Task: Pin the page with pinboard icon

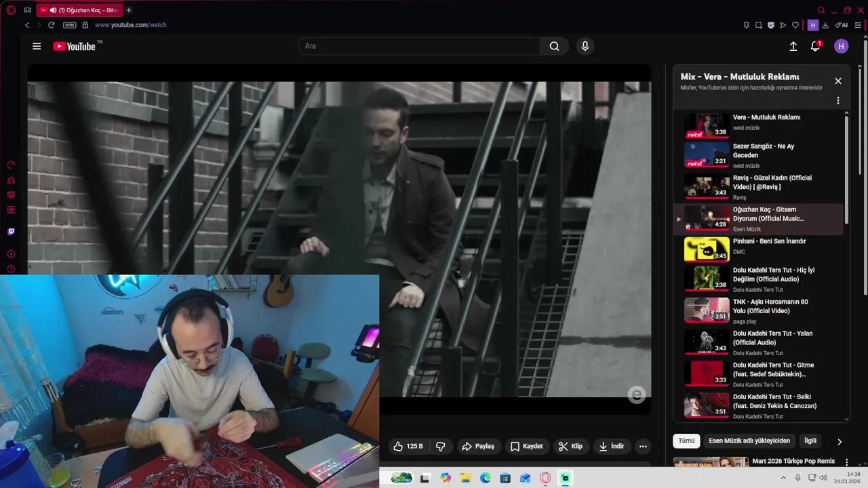Action: pos(747,25)
